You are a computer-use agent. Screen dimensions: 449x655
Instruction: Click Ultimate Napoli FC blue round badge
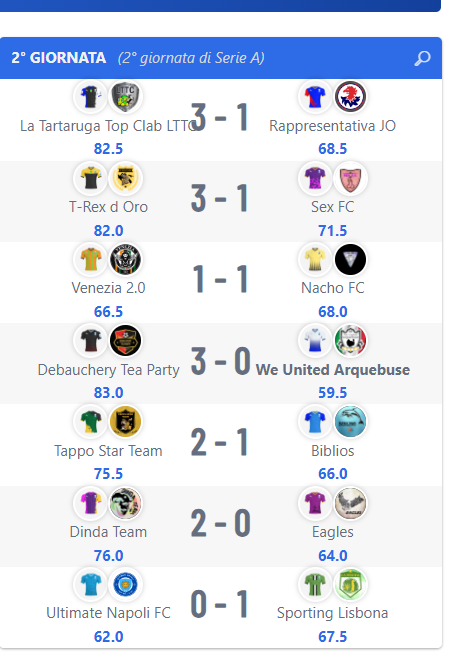coord(125,584)
